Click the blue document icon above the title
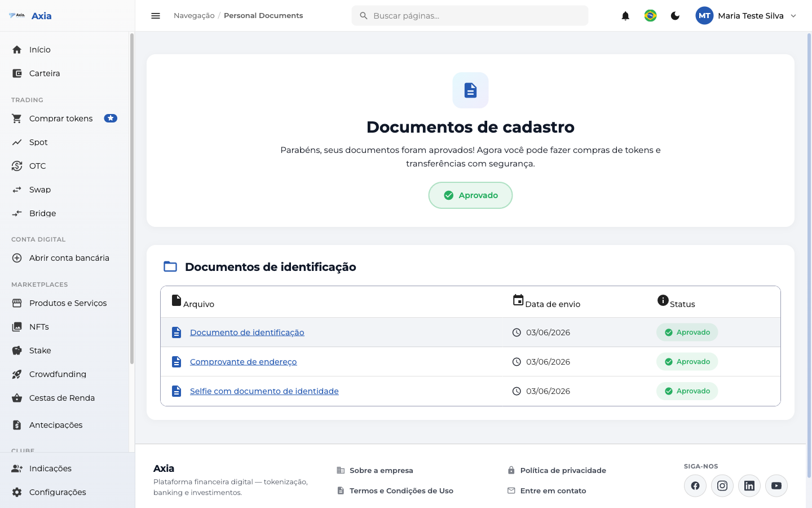 click(x=470, y=90)
